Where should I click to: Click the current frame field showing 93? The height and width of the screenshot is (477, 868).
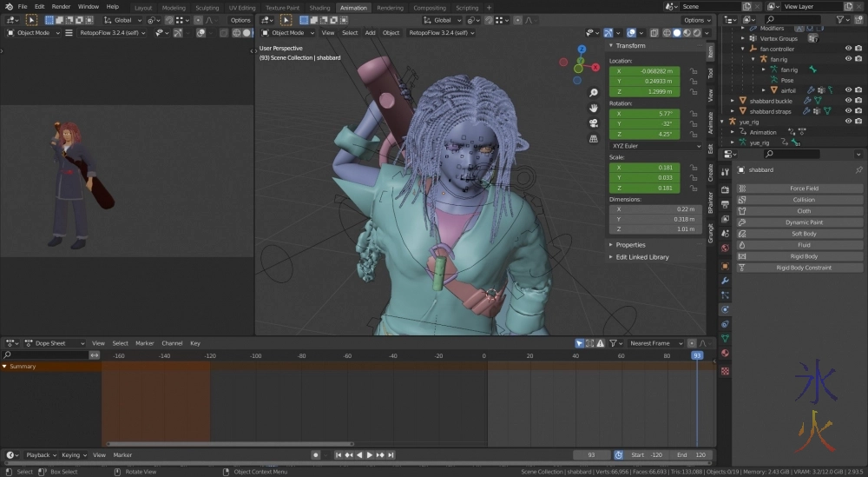pos(592,454)
